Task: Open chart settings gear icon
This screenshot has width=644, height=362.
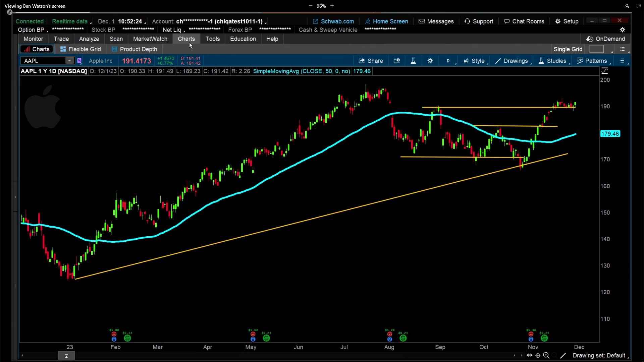Action: click(430, 61)
